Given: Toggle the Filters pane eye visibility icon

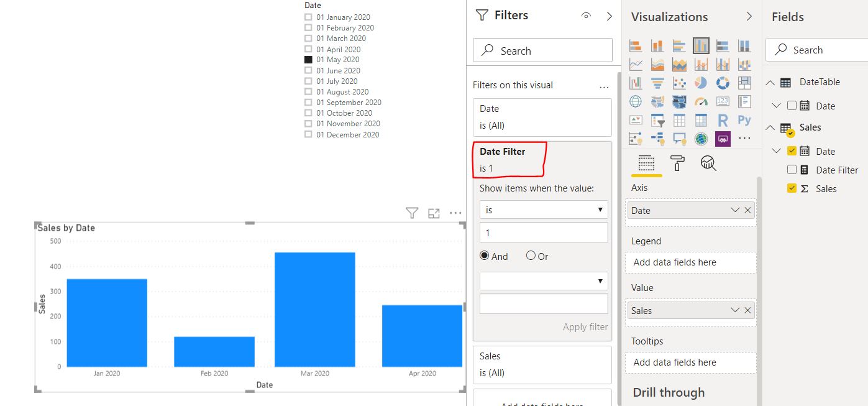Looking at the screenshot, I should click(x=586, y=16).
